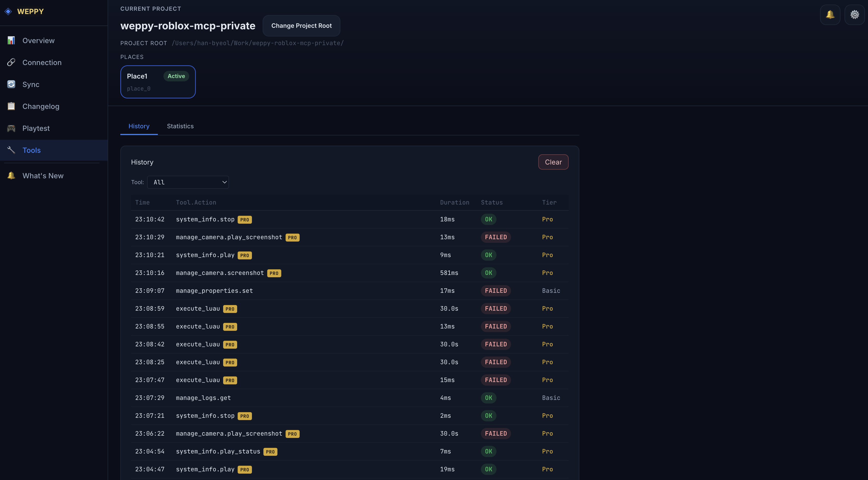Expand the Tool filter dropdown
This screenshot has height=480, width=868.
click(188, 182)
